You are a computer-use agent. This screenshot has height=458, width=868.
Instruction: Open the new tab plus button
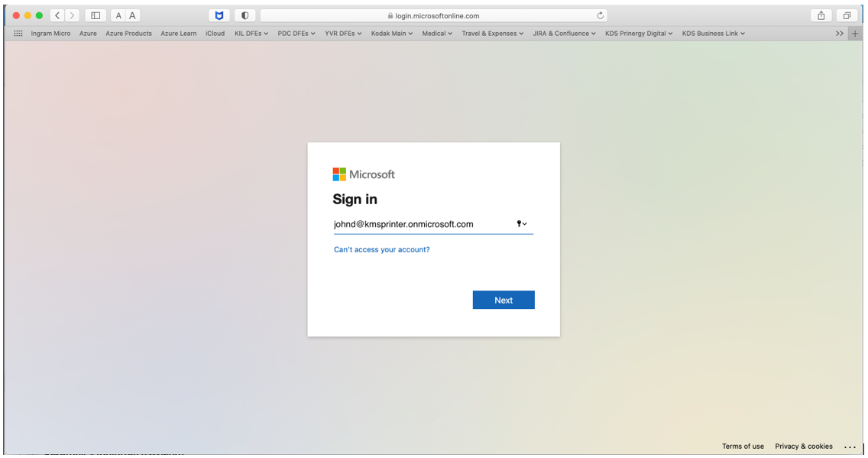(855, 33)
